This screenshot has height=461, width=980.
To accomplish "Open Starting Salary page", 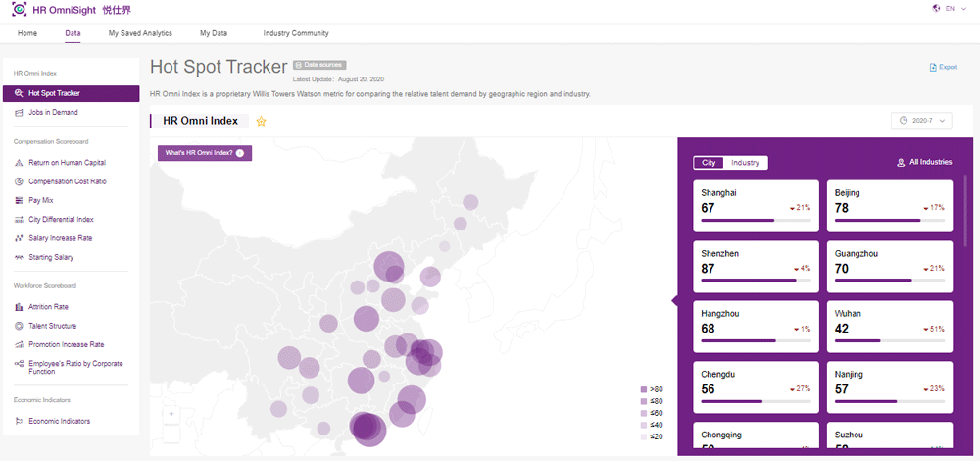I will 51,257.
